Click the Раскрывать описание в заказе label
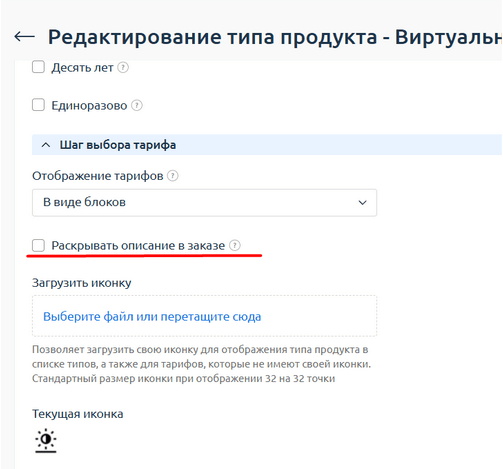The image size is (503, 469). point(138,246)
